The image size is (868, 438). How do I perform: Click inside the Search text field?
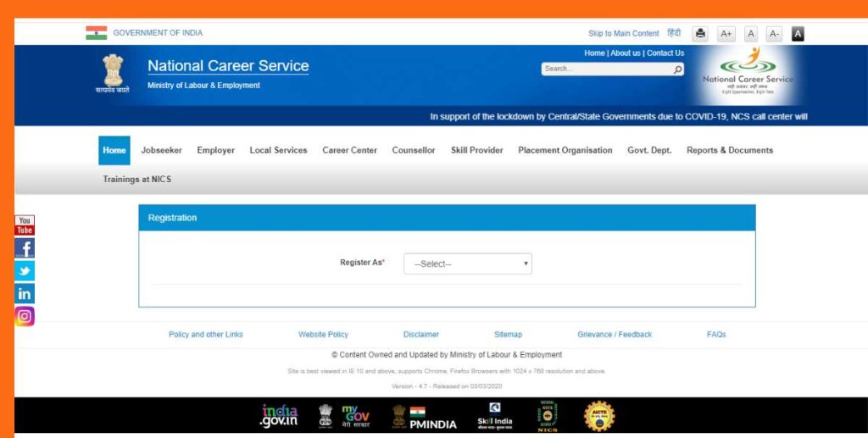point(606,69)
